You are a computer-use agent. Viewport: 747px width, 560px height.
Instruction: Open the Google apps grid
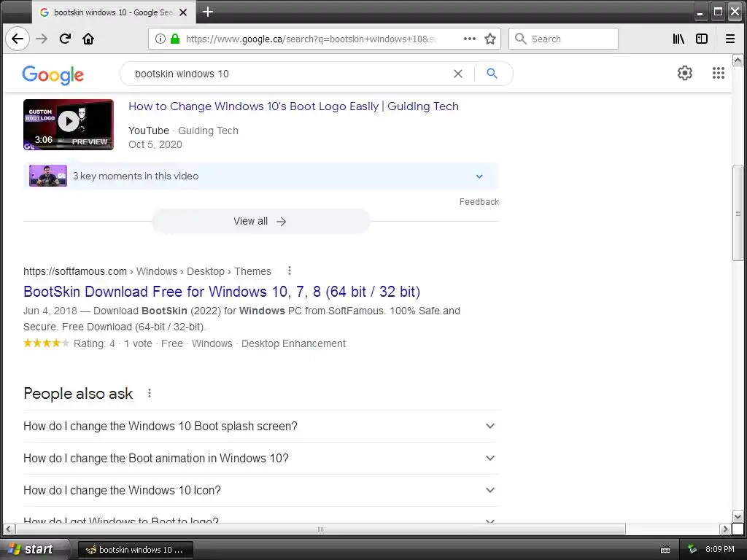pyautogui.click(x=719, y=74)
